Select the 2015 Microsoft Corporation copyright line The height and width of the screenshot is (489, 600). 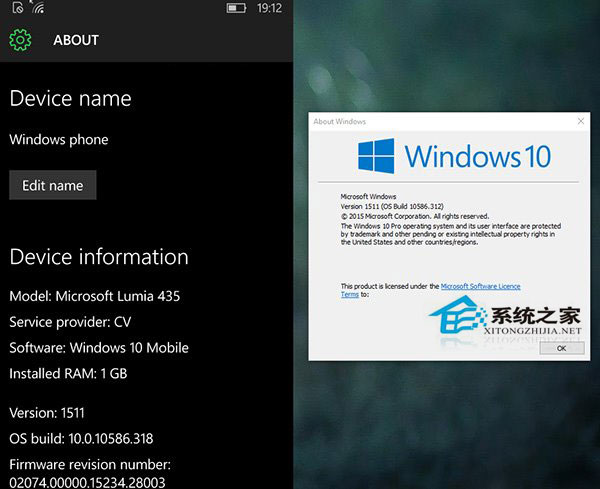click(x=415, y=216)
